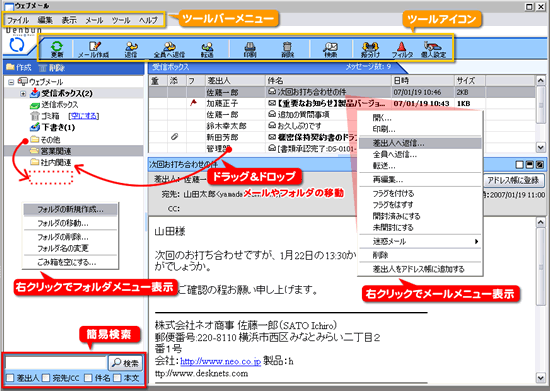This screenshot has width=559, height=391.
Task: Click the blue circular arrows logo icon
Action: [x=17, y=45]
